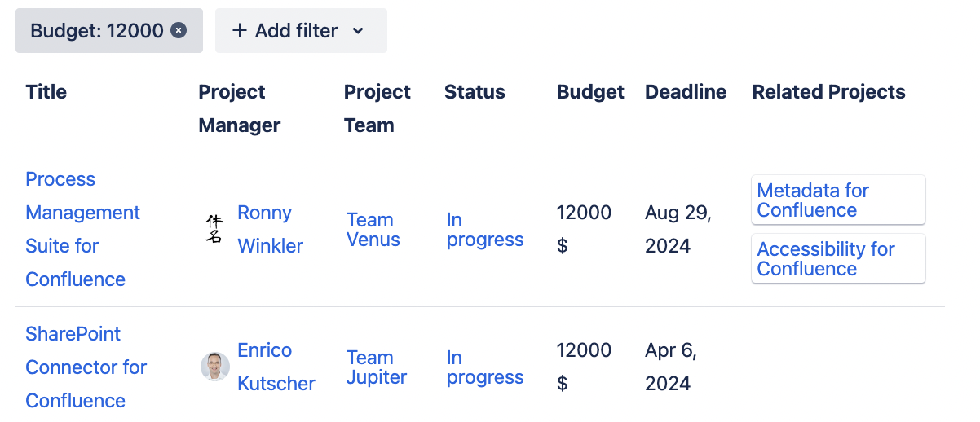Open the Add filter dropdown

click(300, 31)
